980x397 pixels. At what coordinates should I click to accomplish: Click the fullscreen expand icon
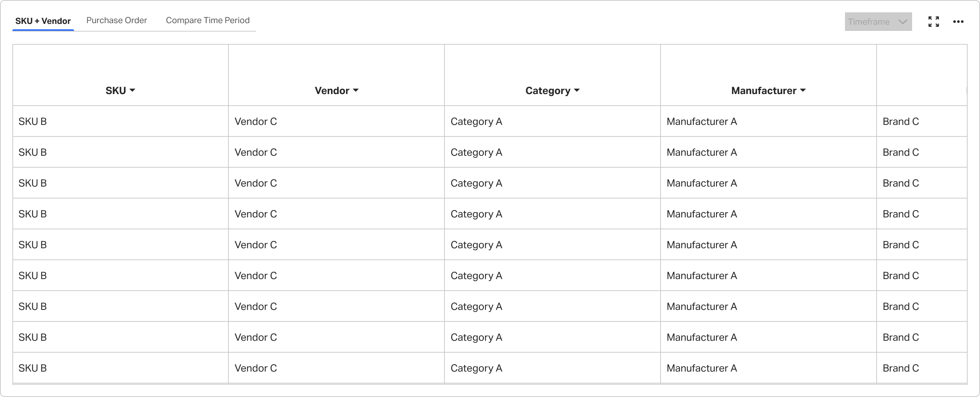934,22
